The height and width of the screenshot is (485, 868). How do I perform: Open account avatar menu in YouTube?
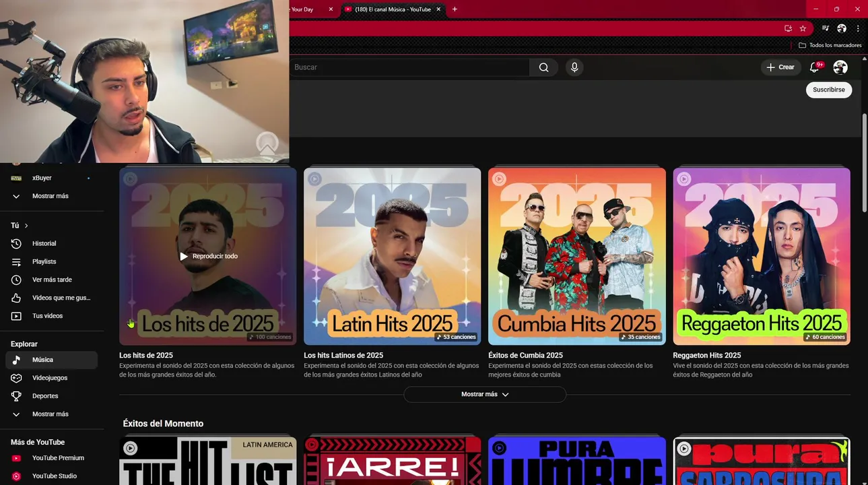coord(840,67)
